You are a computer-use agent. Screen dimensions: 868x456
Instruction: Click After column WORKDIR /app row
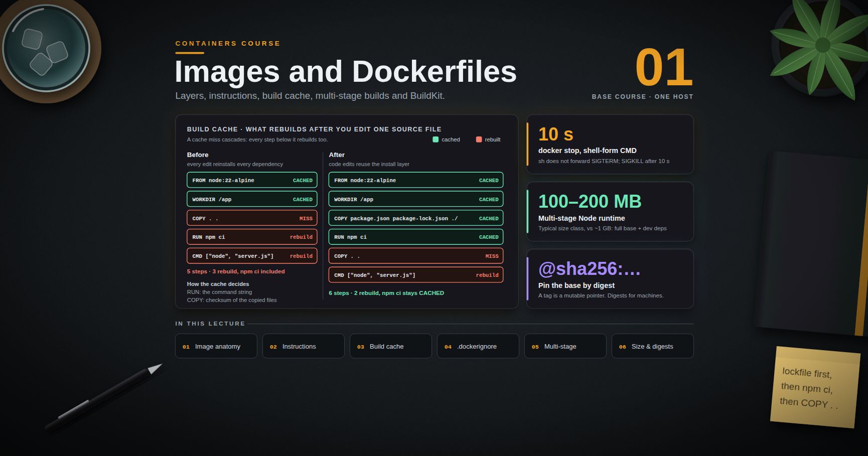pyautogui.click(x=416, y=199)
